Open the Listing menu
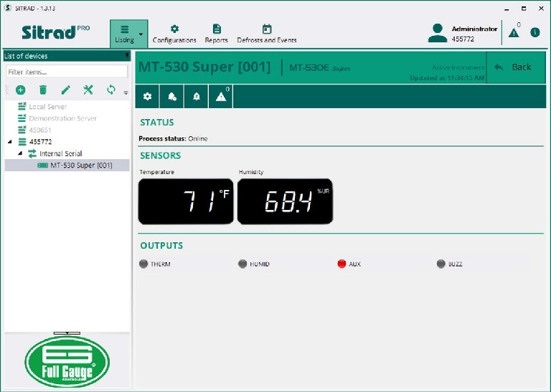Screen dimensions: 551x392 pos(125,34)
